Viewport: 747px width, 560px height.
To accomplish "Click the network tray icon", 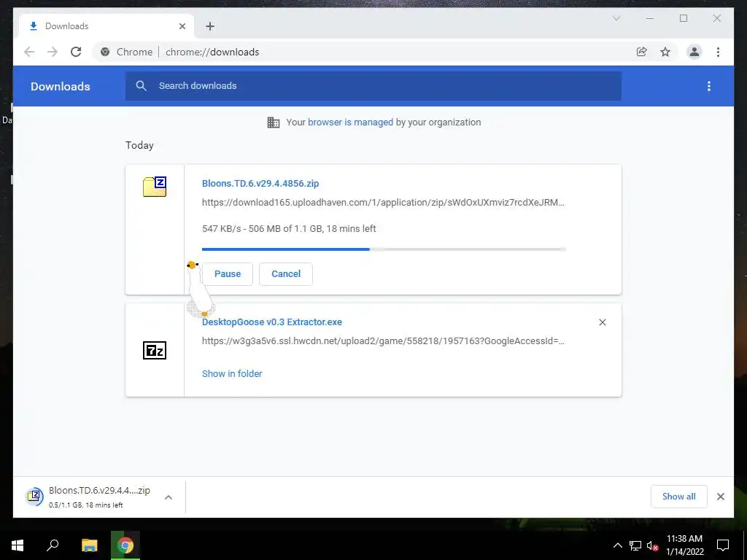I will (x=635, y=545).
